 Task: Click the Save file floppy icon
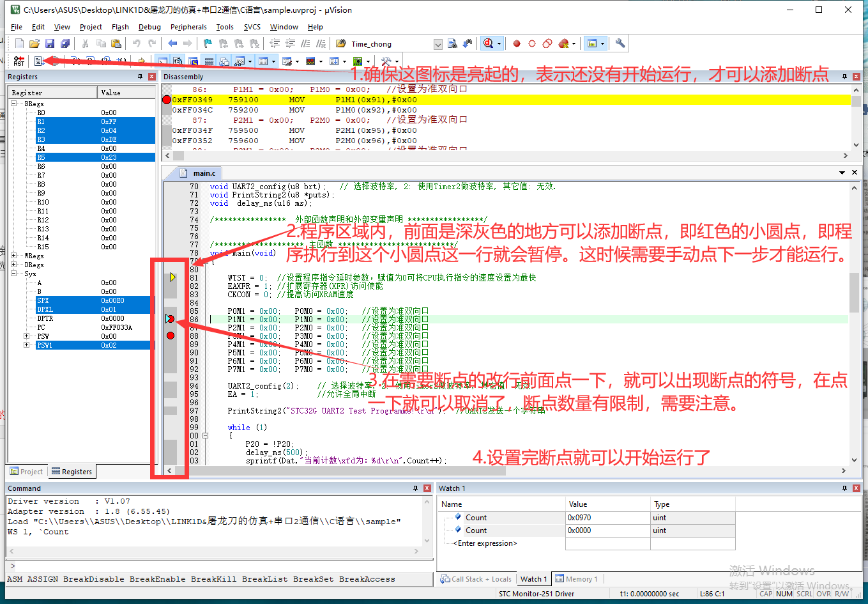point(50,43)
